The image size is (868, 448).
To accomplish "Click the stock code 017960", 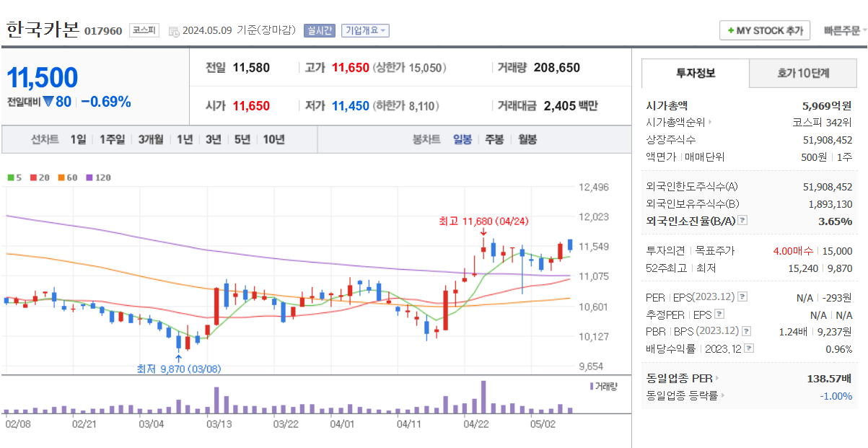I will [103, 31].
